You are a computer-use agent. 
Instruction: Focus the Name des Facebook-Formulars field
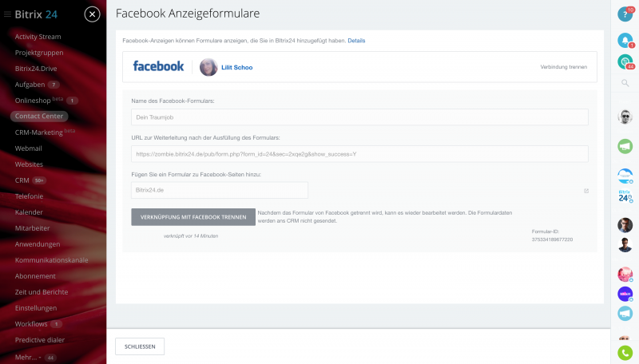click(359, 117)
